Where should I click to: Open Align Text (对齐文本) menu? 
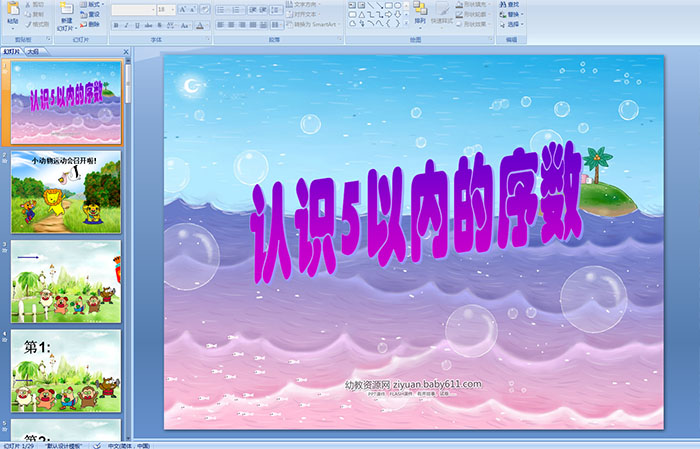tap(304, 14)
